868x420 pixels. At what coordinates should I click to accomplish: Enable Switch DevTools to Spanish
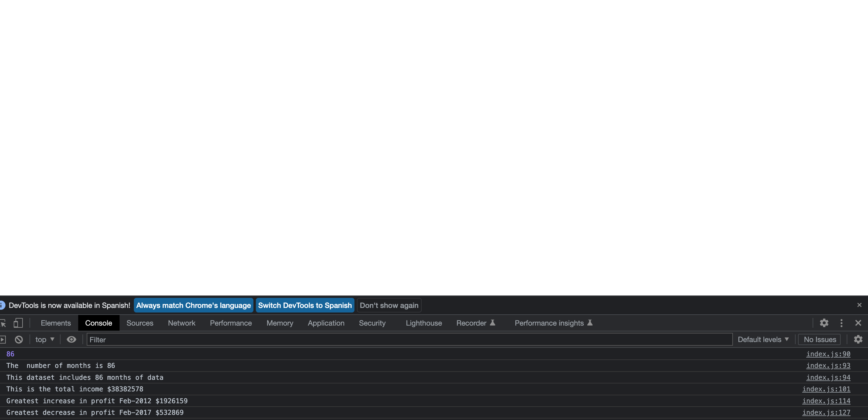(x=305, y=305)
